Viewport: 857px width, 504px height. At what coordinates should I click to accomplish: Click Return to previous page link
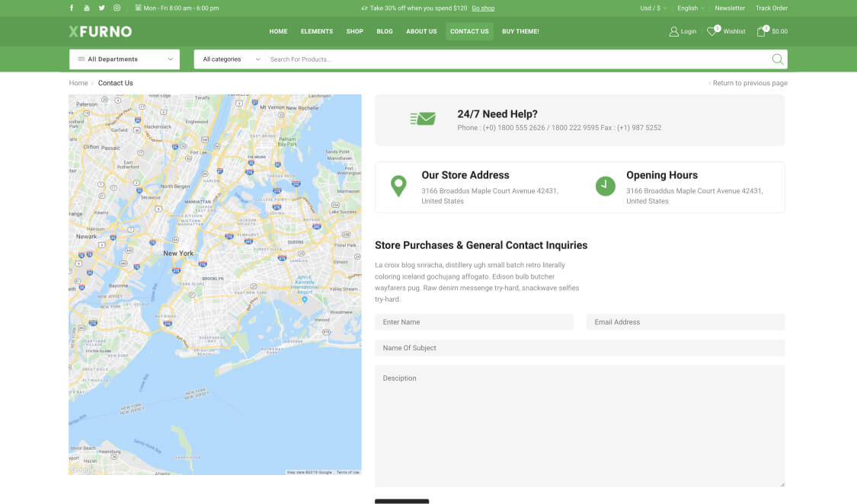[x=750, y=83]
